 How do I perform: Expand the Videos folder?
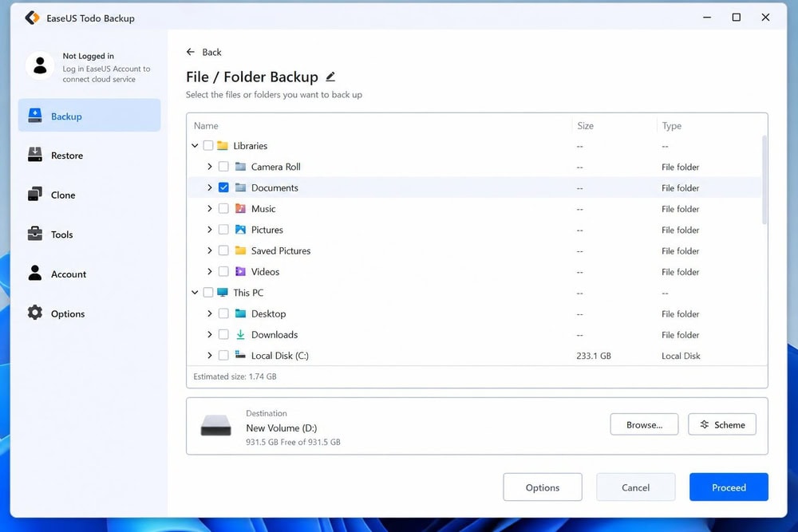click(x=210, y=272)
